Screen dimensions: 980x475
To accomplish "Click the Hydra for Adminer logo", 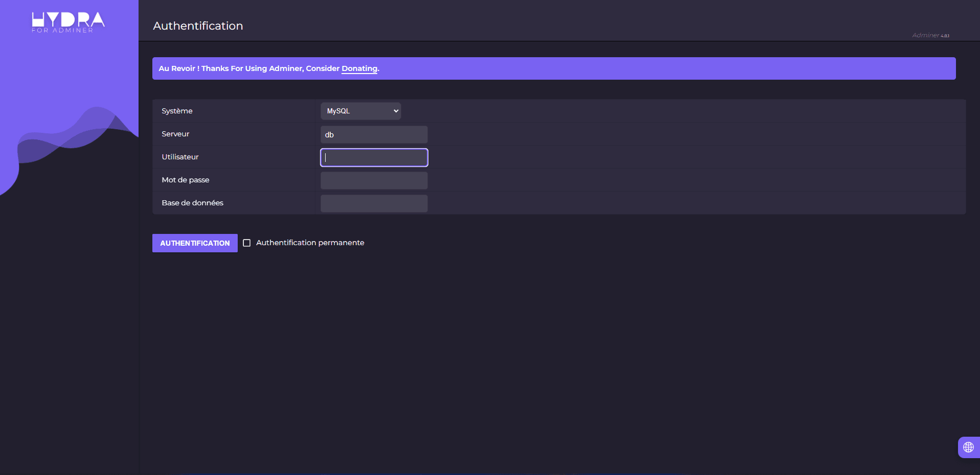I will tap(68, 22).
